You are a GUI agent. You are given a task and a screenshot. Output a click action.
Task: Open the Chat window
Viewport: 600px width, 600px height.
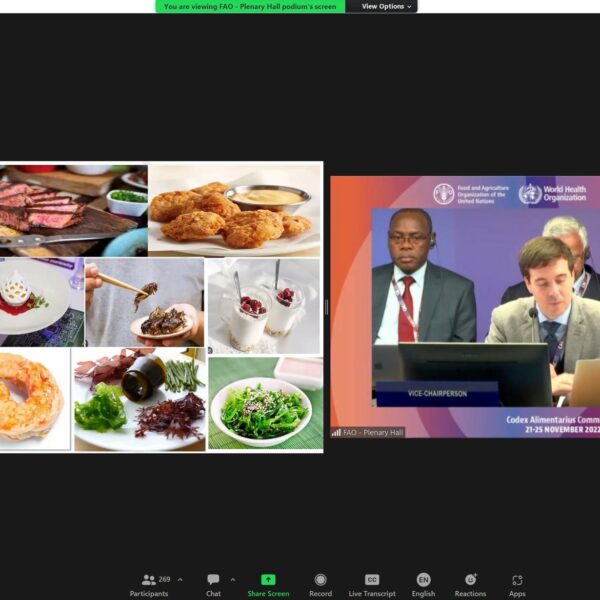213,583
